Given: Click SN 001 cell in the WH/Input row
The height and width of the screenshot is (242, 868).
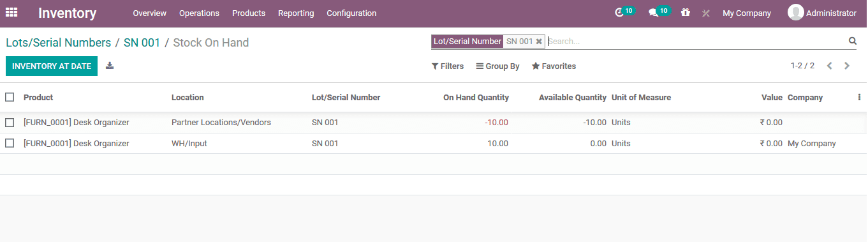Looking at the screenshot, I should click(x=325, y=143).
